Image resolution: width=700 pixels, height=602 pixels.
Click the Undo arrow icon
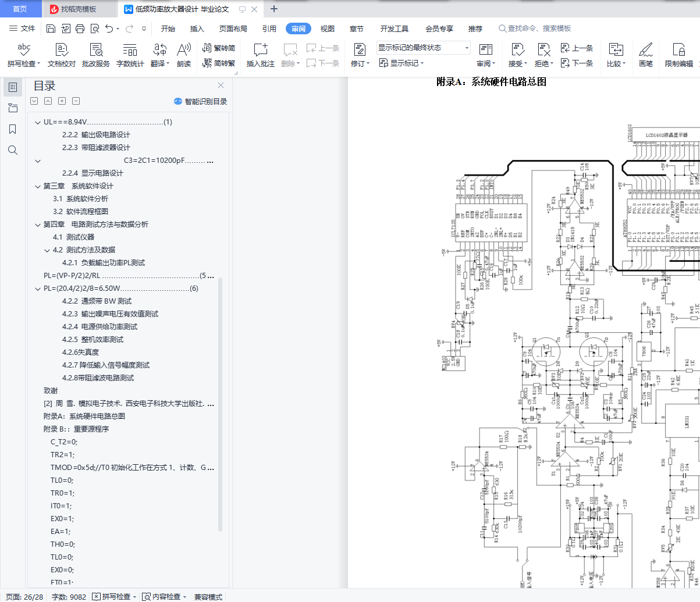tap(109, 29)
